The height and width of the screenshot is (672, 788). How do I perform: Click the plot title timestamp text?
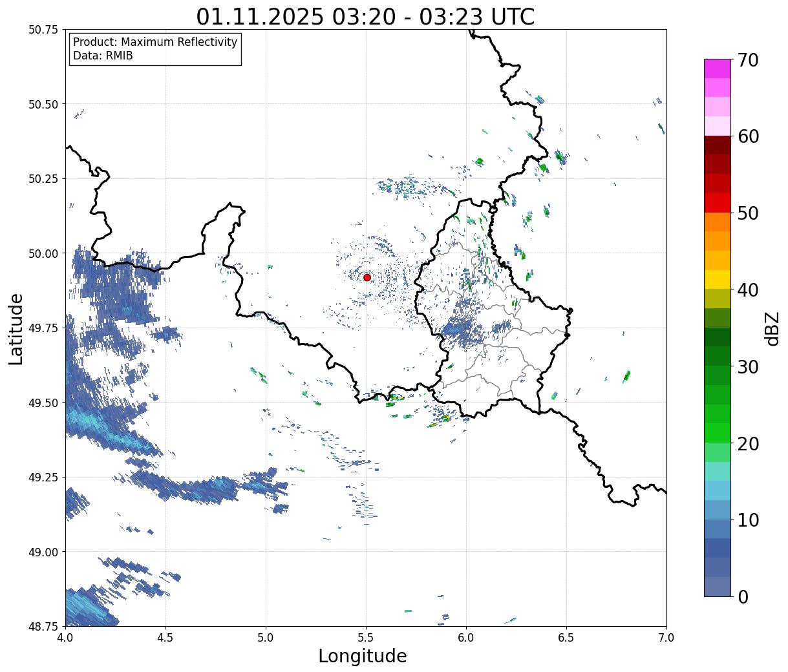(x=365, y=16)
